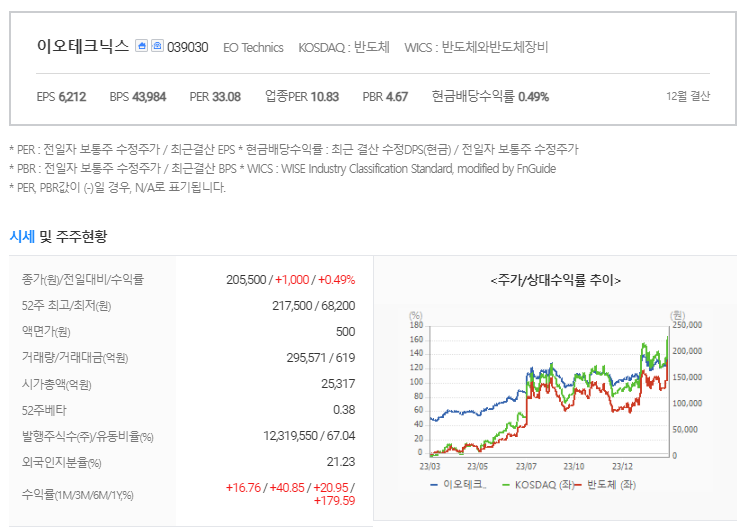Click the 주가/상대수익률 추이 chart title
744x529 pixels.
[556, 280]
